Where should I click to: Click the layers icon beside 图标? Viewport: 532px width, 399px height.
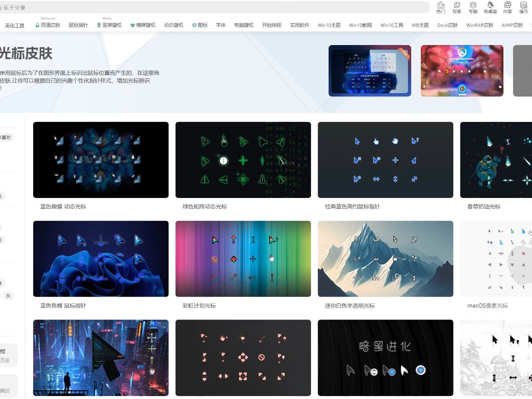point(194,25)
